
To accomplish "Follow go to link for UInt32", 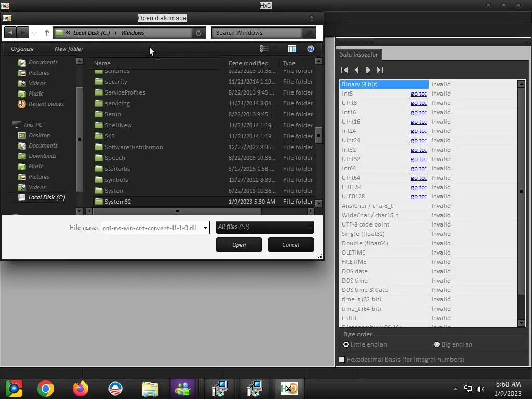I will (x=419, y=159).
